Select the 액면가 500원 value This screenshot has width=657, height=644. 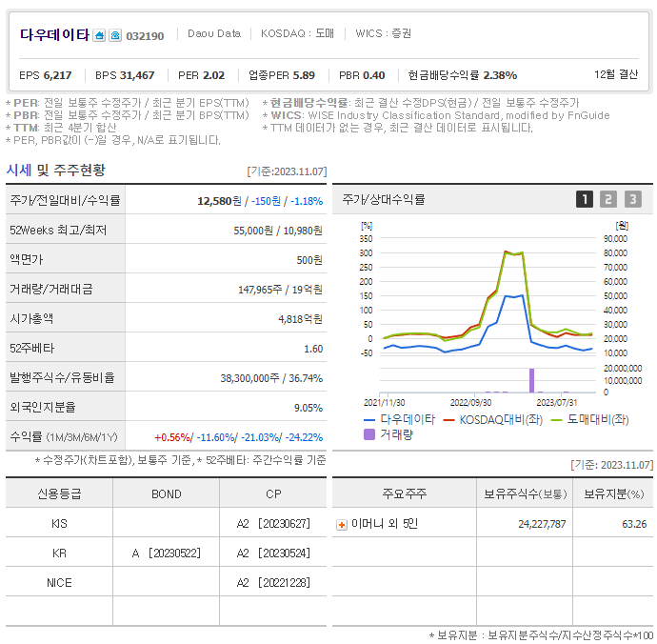[x=309, y=260]
